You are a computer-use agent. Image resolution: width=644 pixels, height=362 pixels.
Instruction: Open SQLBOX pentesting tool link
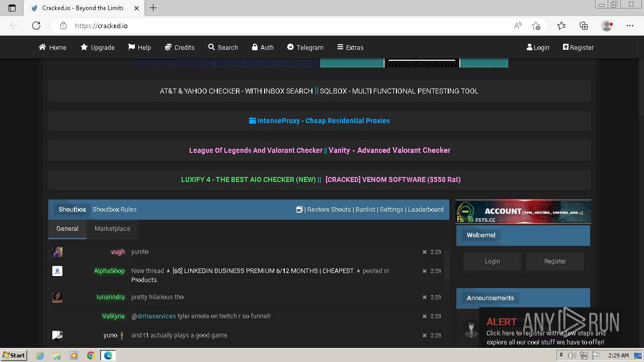pos(399,91)
